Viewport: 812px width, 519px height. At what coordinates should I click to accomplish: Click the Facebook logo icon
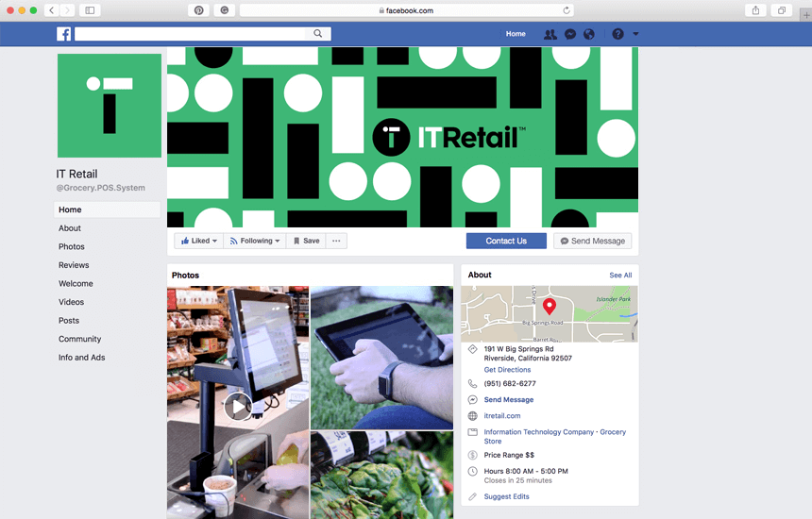pos(63,34)
